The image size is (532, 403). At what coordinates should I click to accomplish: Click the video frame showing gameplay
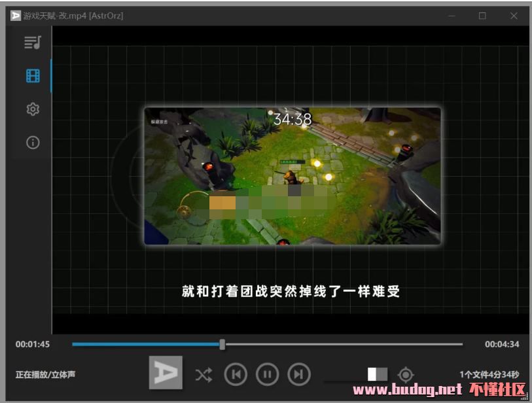[x=293, y=176]
